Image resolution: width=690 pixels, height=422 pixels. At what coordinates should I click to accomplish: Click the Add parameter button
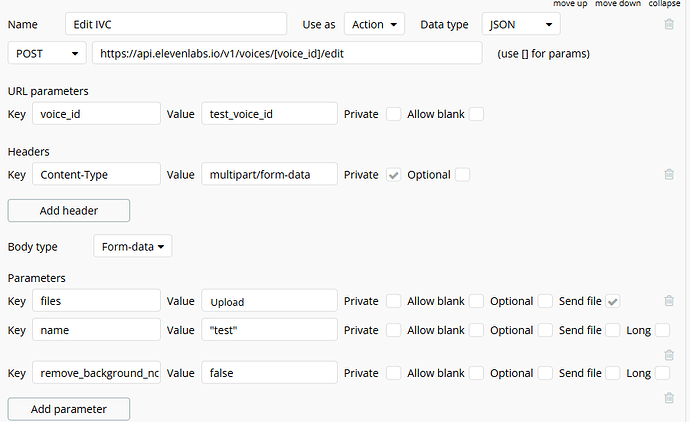click(x=68, y=409)
